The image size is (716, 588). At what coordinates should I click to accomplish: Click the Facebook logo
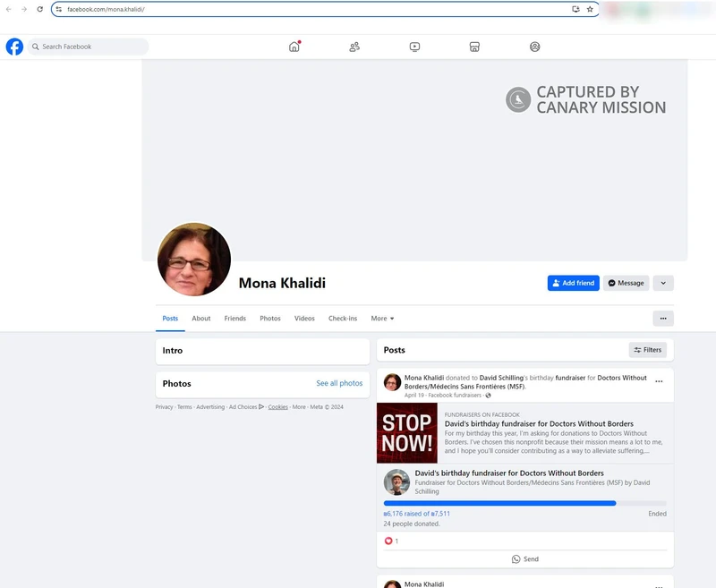point(14,46)
